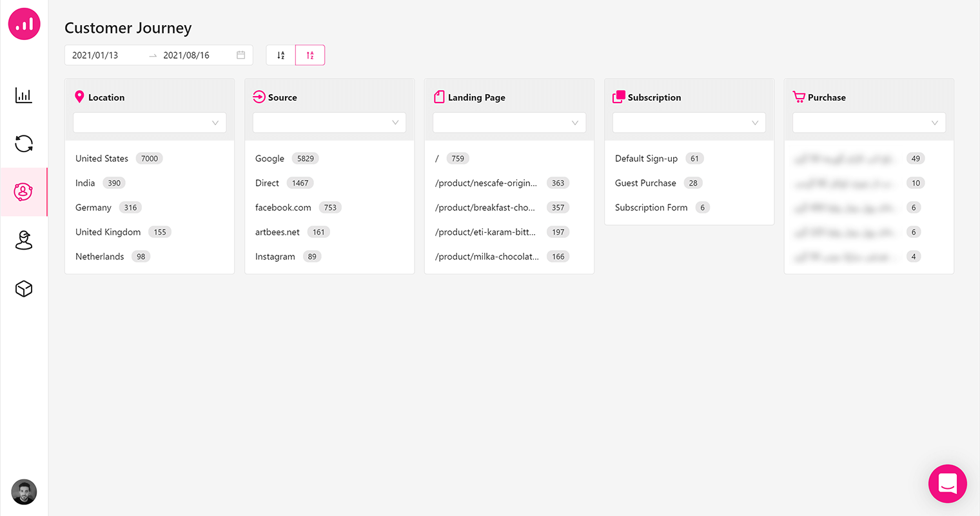980x516 pixels.
Task: Click the purchase row with count 10
Action: 869,183
